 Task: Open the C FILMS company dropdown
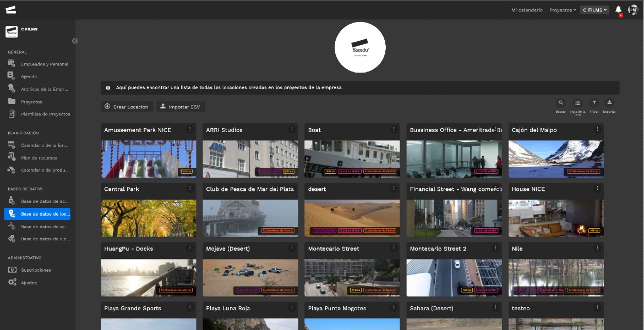tap(594, 10)
